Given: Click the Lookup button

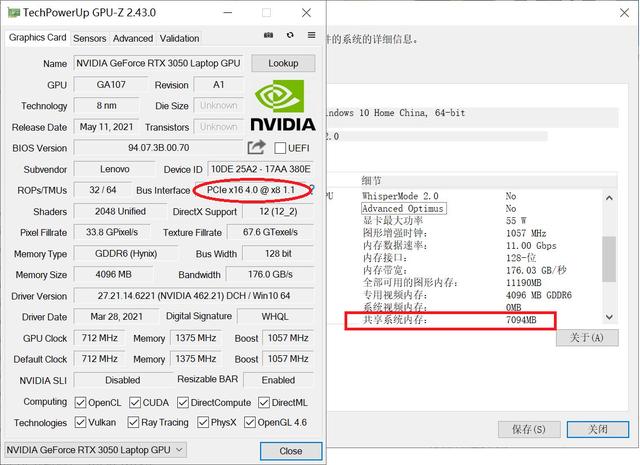Looking at the screenshot, I should 283,63.
